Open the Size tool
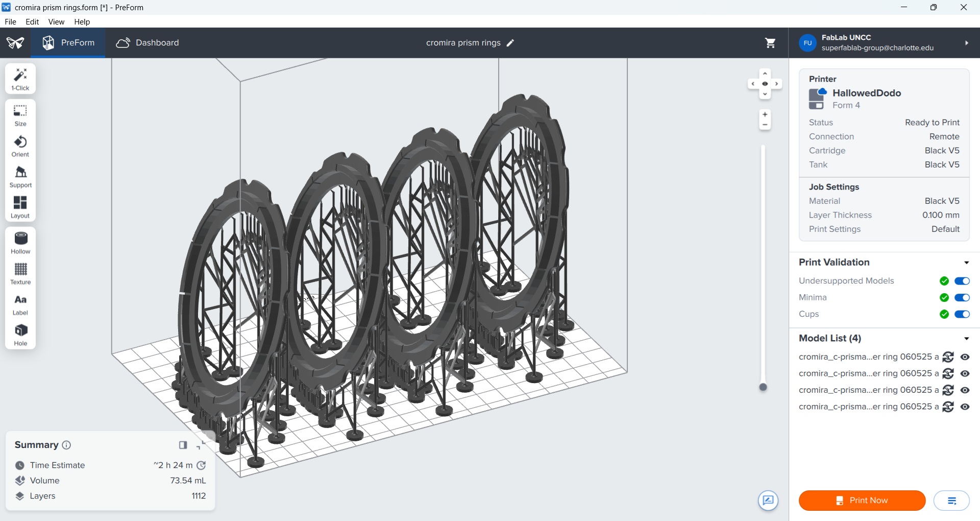 tap(20, 115)
